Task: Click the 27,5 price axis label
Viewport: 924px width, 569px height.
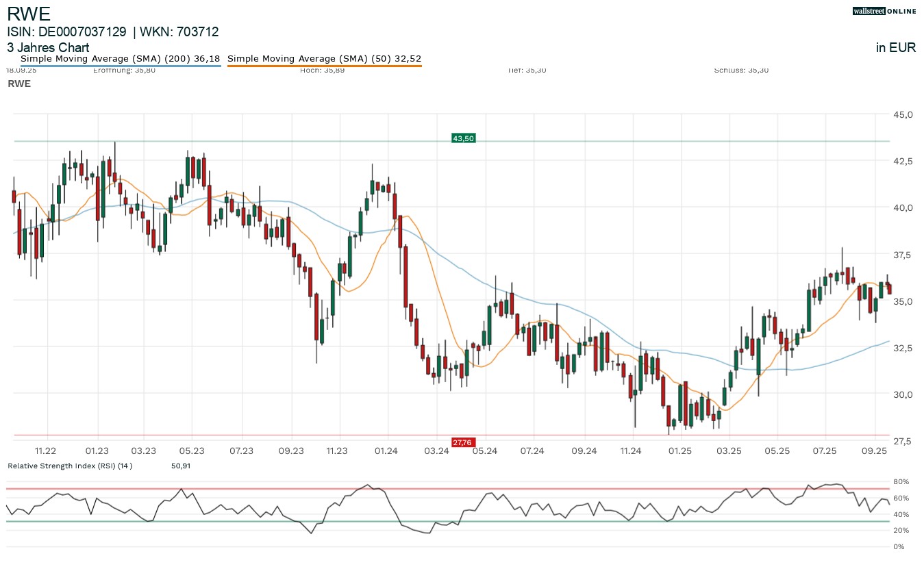Action: [903, 441]
